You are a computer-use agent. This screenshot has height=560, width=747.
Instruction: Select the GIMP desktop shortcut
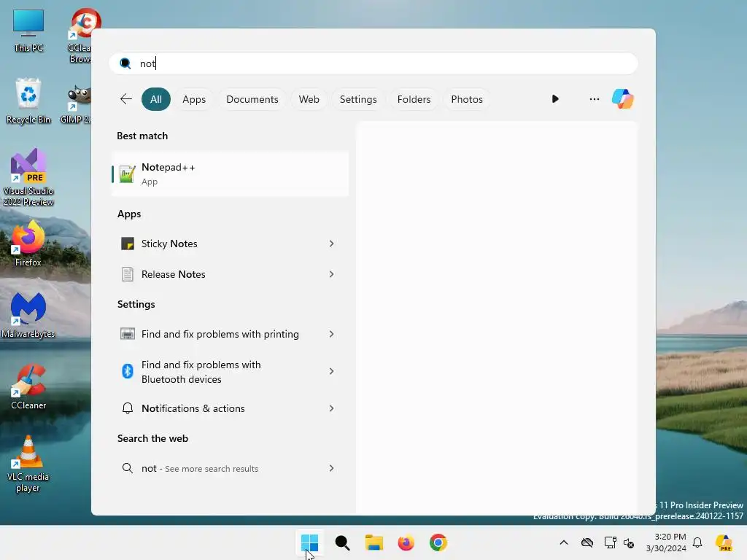pos(76,104)
